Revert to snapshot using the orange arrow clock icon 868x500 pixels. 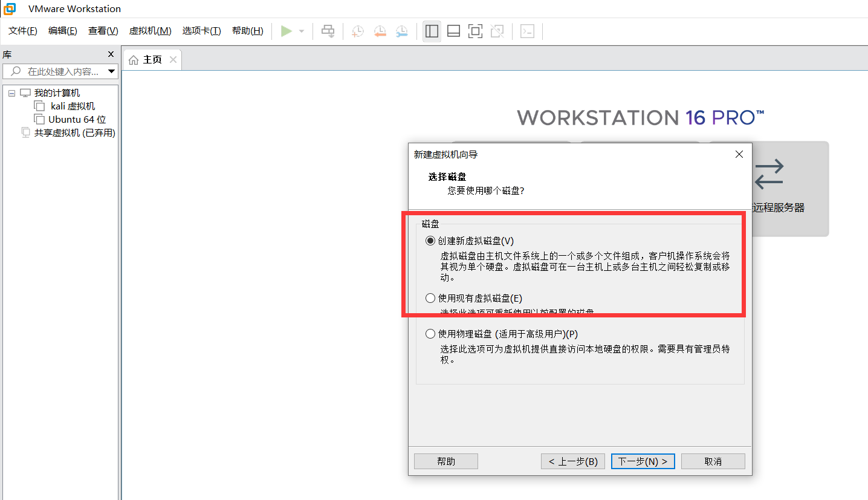coord(380,31)
